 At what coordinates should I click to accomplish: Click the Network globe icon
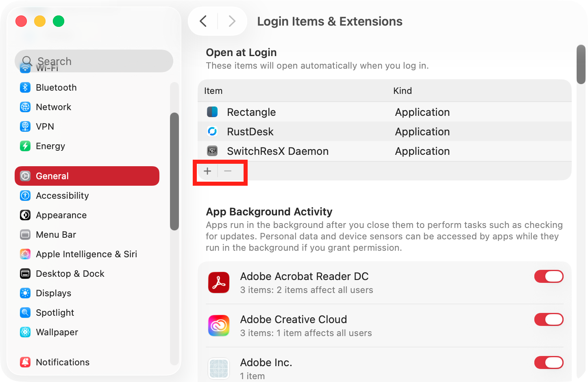pyautogui.click(x=25, y=107)
